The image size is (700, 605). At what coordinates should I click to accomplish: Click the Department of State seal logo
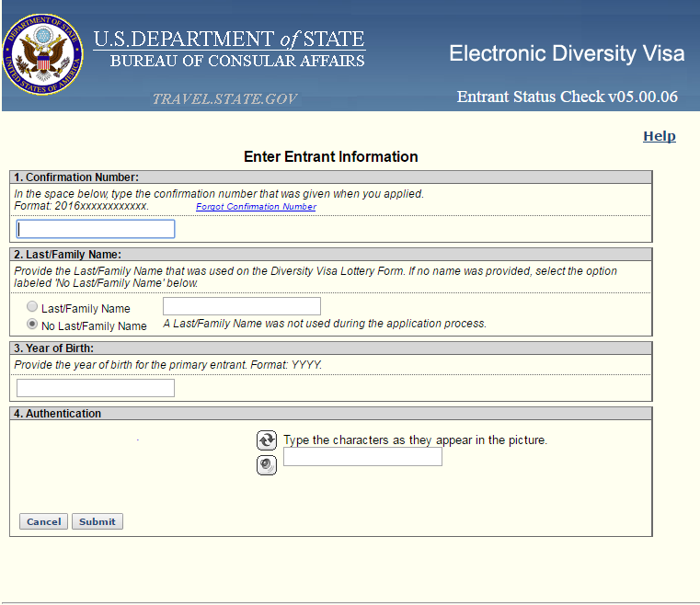coord(43,54)
